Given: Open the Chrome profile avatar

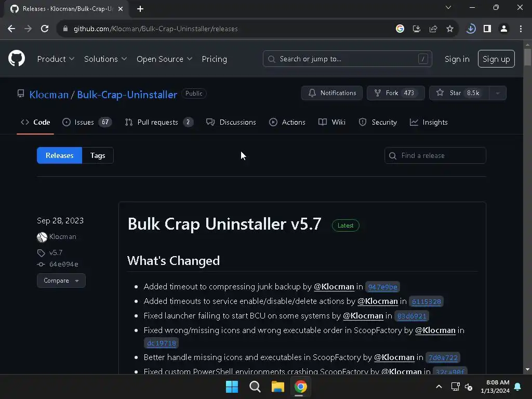Looking at the screenshot, I should pyautogui.click(x=504, y=29).
